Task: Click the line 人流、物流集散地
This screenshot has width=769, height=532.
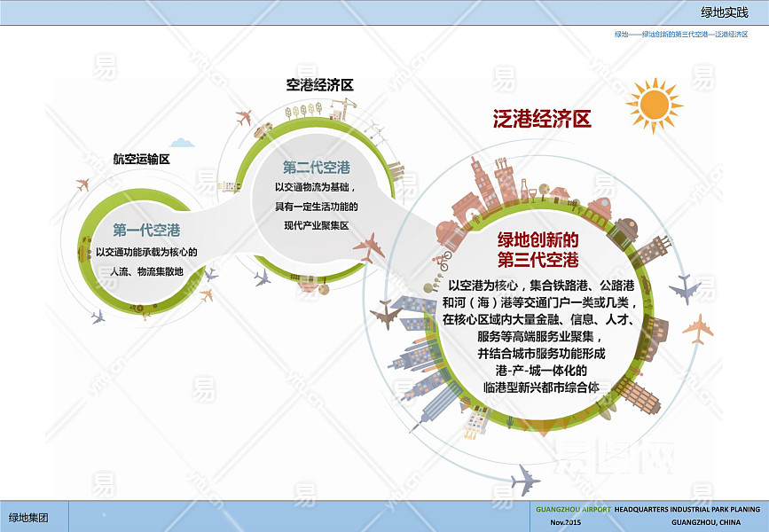Action: click(146, 271)
